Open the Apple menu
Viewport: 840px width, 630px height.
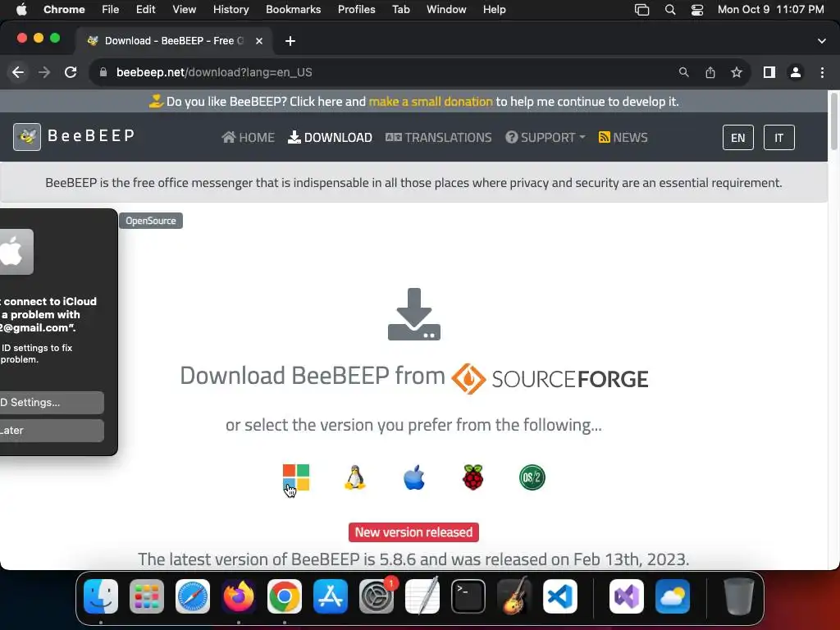pos(21,10)
